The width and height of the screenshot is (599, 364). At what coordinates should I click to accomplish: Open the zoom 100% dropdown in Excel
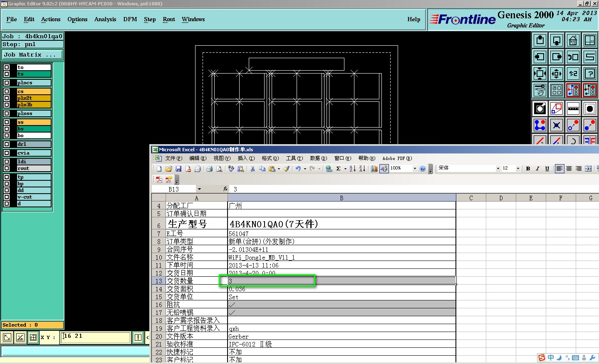point(415,168)
